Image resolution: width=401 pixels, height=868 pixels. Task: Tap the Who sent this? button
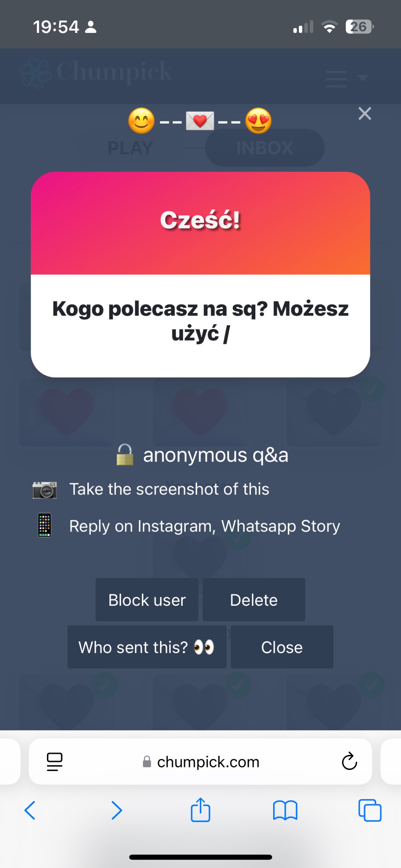[x=147, y=647]
